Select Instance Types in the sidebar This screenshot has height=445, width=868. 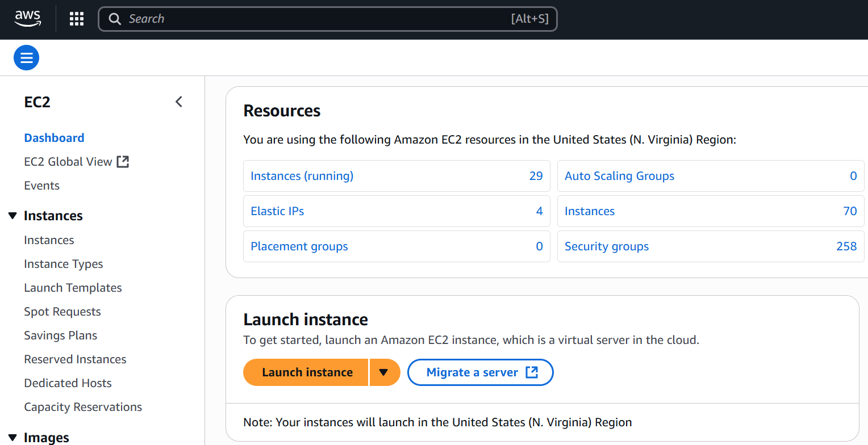pos(63,263)
